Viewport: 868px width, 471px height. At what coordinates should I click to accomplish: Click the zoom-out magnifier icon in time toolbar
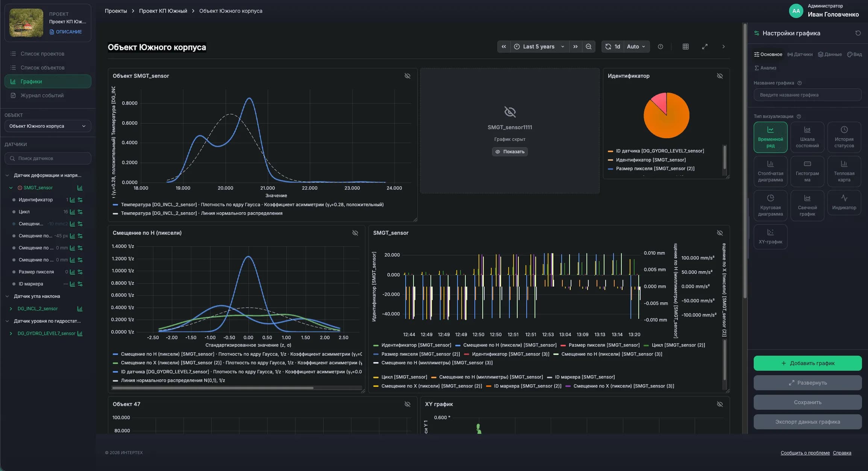[x=589, y=47]
